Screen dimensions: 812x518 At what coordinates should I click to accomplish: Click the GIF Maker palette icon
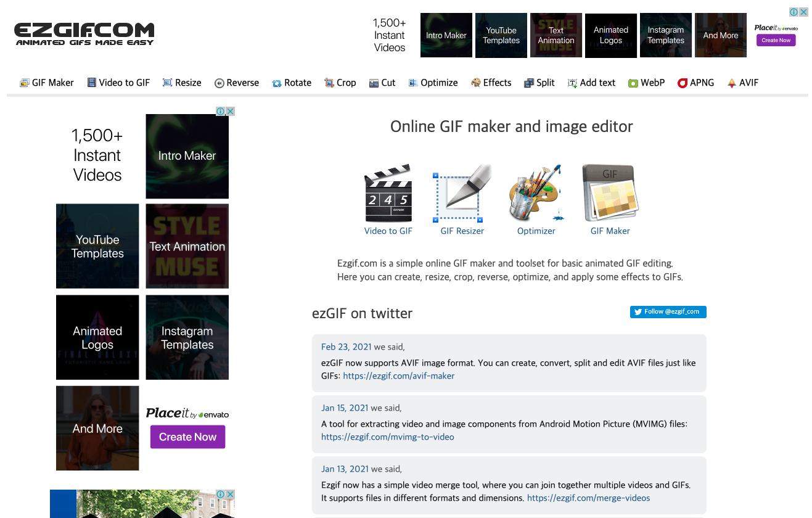[610, 193]
